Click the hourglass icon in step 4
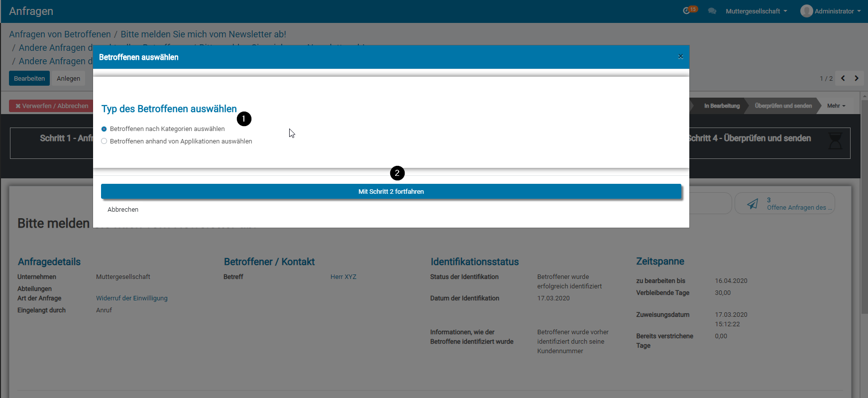The height and width of the screenshot is (398, 868). [x=835, y=141]
